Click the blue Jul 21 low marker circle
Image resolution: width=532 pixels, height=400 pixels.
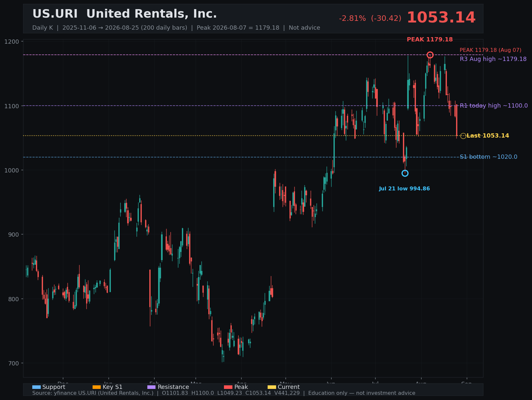pyautogui.click(x=405, y=173)
